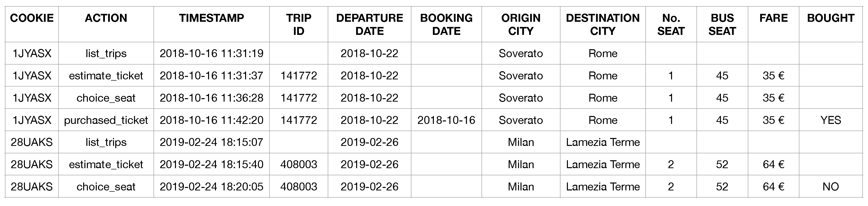Screen dimensions: 868x206
Task: Select the BOOKING DATE column header
Action: [446, 24]
